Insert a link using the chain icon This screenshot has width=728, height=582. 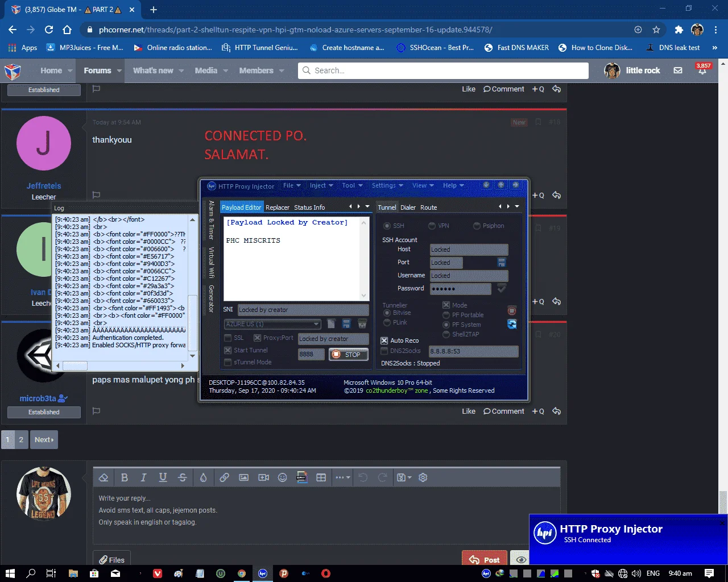pos(224,477)
